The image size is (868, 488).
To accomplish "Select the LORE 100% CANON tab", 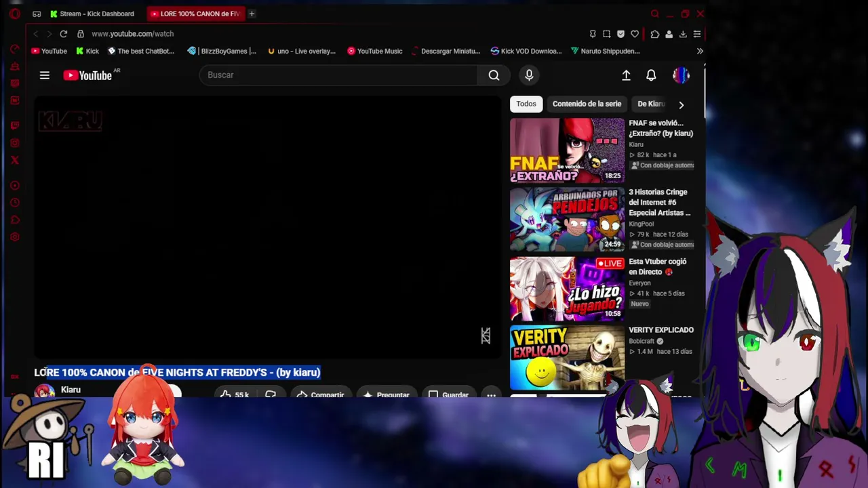I will click(x=196, y=14).
